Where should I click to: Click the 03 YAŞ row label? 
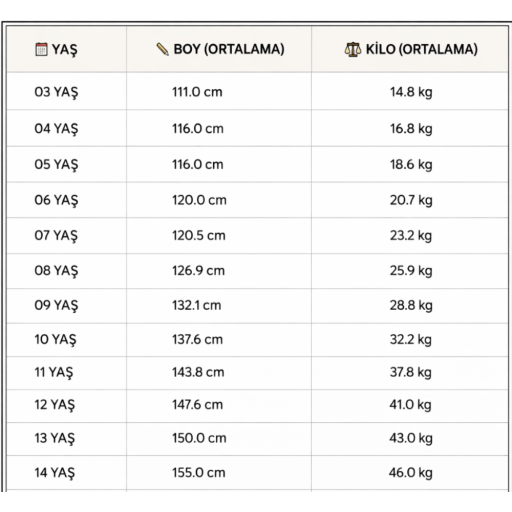(56, 92)
